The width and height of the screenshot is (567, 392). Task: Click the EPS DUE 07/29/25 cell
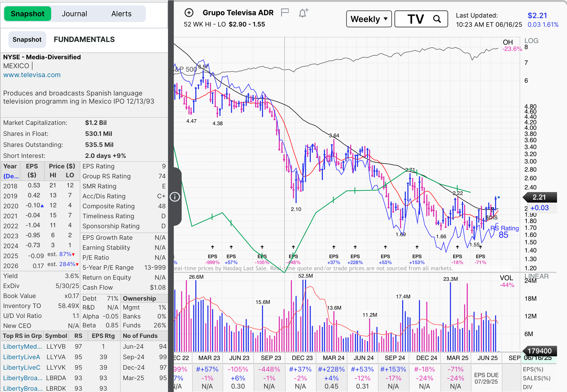coord(486,378)
